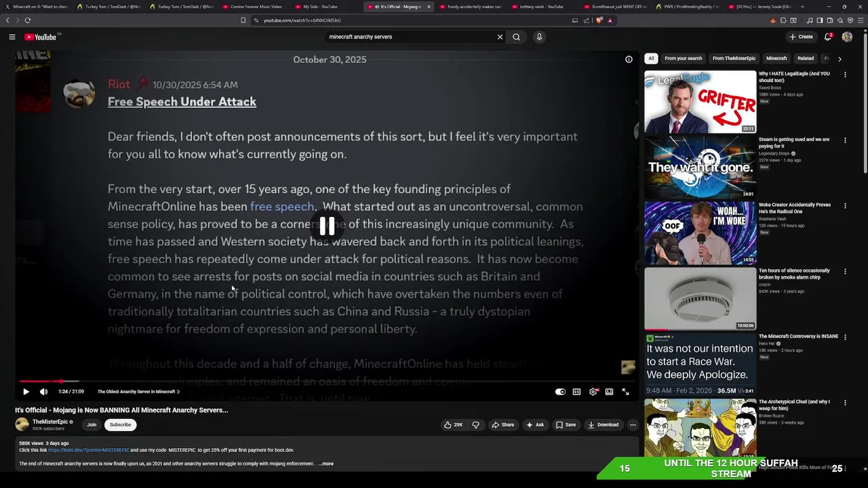This screenshot has width=868, height=488.
Task: Go back with the browser back arrow
Action: click(7, 20)
